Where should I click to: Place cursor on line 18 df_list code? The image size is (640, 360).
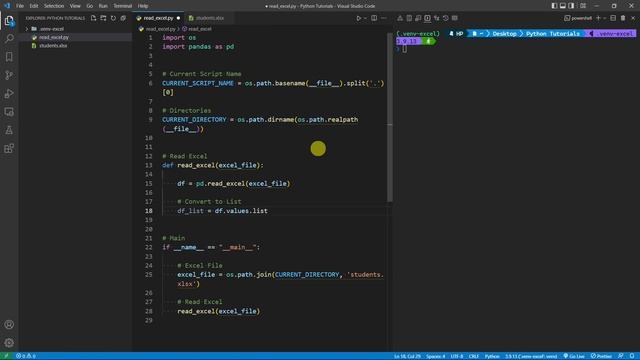[222, 211]
